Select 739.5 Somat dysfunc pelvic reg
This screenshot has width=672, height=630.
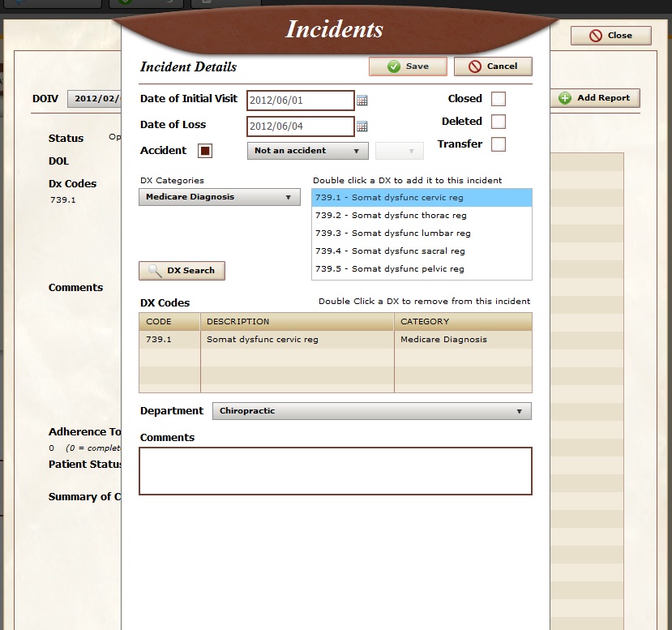tap(389, 269)
